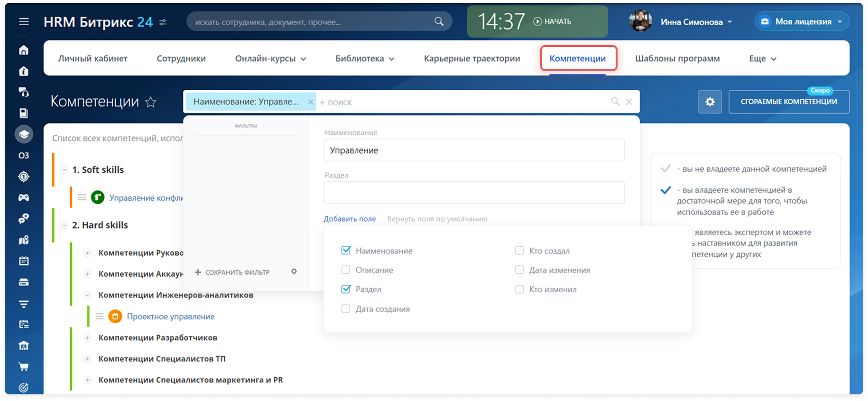Open the gamepad icon in sidebar
Image resolution: width=868 pixels, height=401 pixels.
click(24, 197)
